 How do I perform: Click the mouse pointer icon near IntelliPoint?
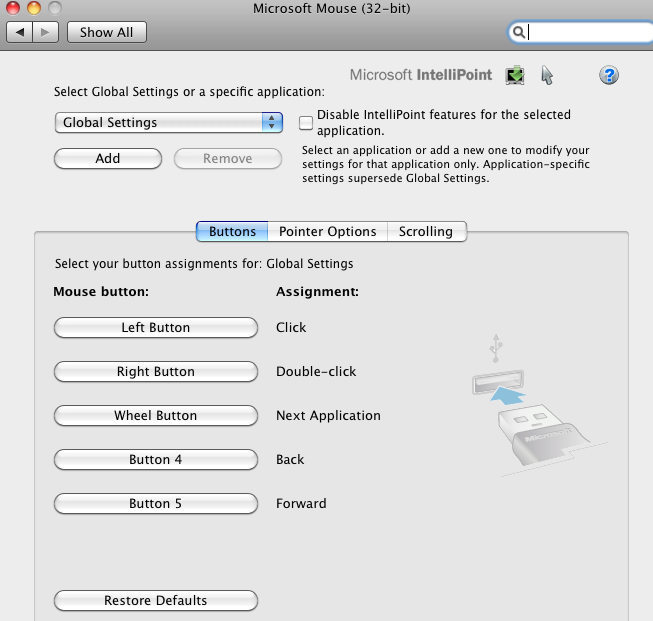click(x=547, y=75)
